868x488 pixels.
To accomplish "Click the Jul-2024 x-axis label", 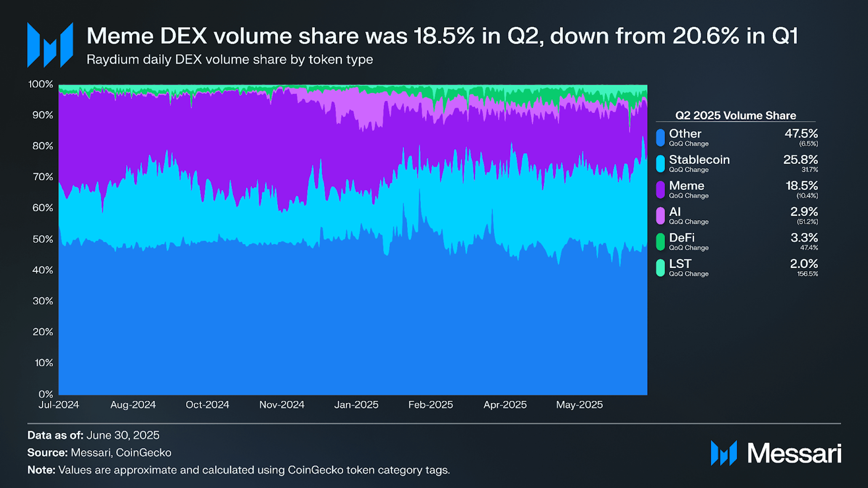I will 59,405.
